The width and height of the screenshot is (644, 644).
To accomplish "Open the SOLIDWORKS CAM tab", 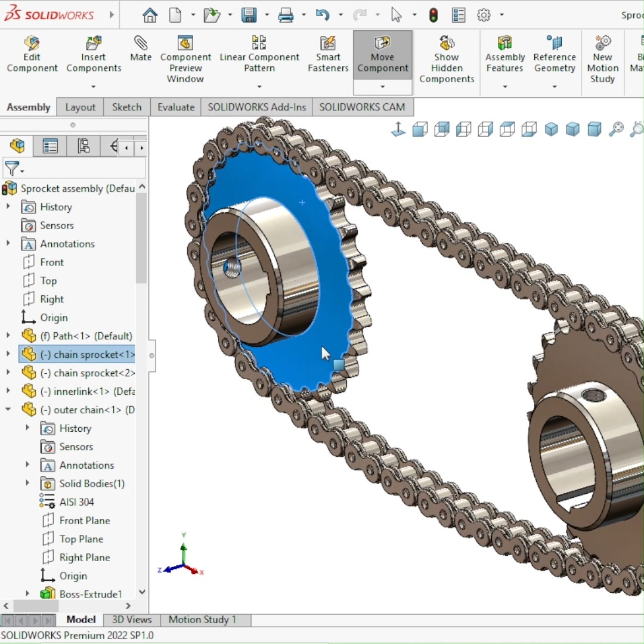I will [363, 107].
